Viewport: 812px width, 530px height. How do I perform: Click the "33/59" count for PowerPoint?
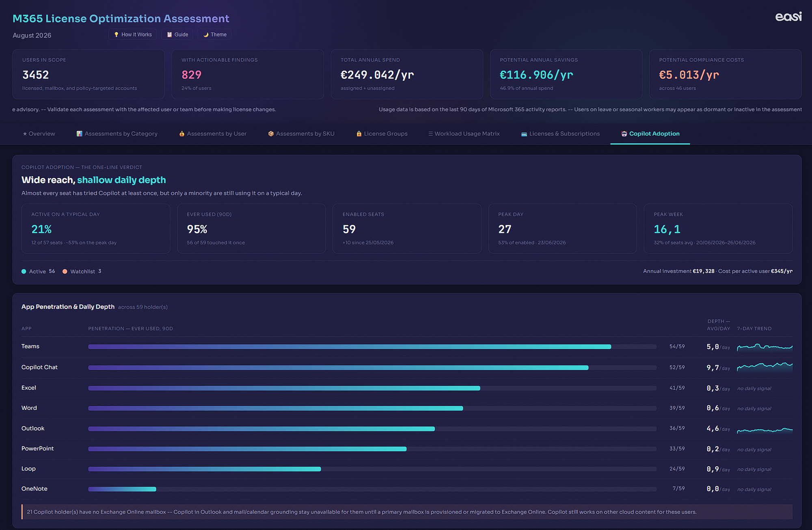click(x=677, y=448)
